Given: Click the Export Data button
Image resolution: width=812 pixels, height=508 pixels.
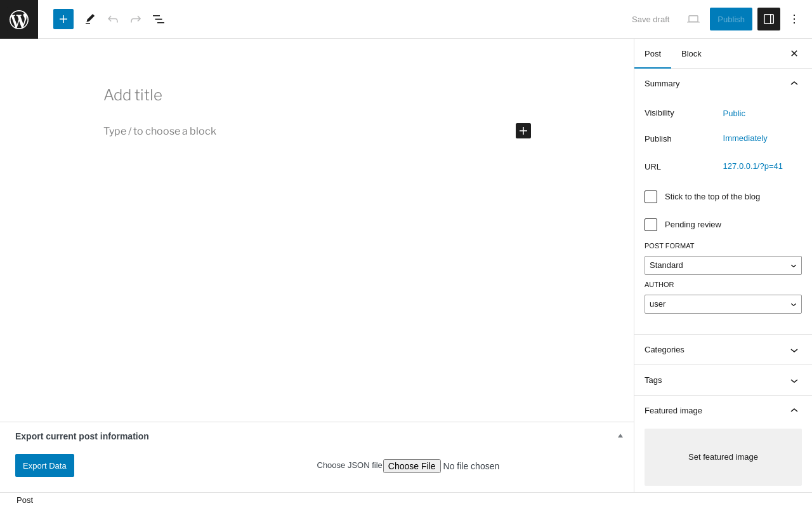Looking at the screenshot, I should (x=44, y=465).
